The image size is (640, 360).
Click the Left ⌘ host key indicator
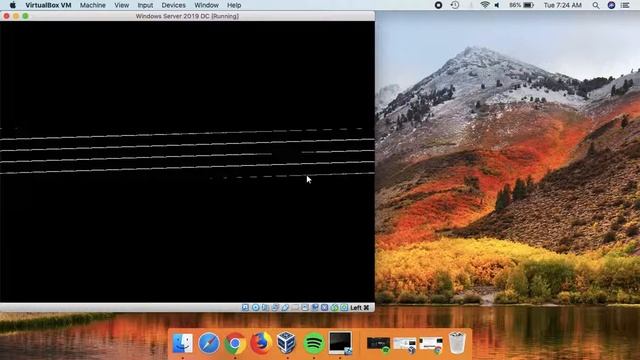360,307
